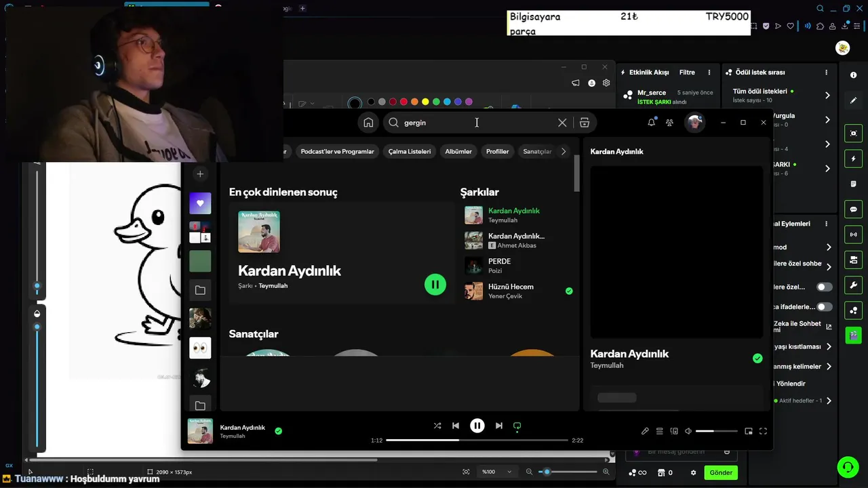
Task: Toggle the 'ca ifadelerle' switch
Action: pos(824,307)
